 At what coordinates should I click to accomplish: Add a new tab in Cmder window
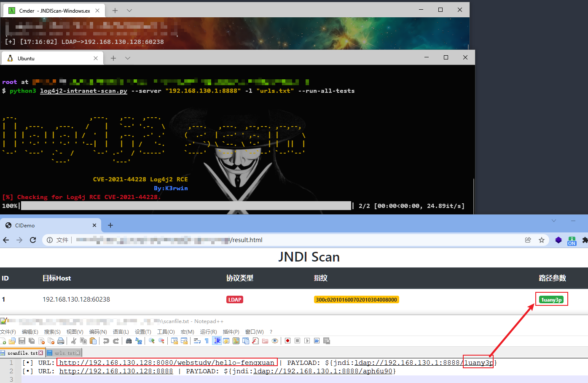point(115,11)
